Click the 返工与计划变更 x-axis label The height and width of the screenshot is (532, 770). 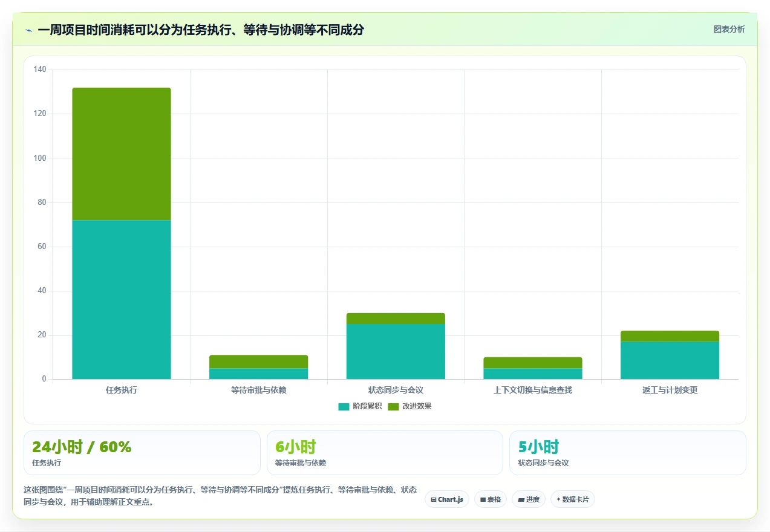(x=670, y=390)
